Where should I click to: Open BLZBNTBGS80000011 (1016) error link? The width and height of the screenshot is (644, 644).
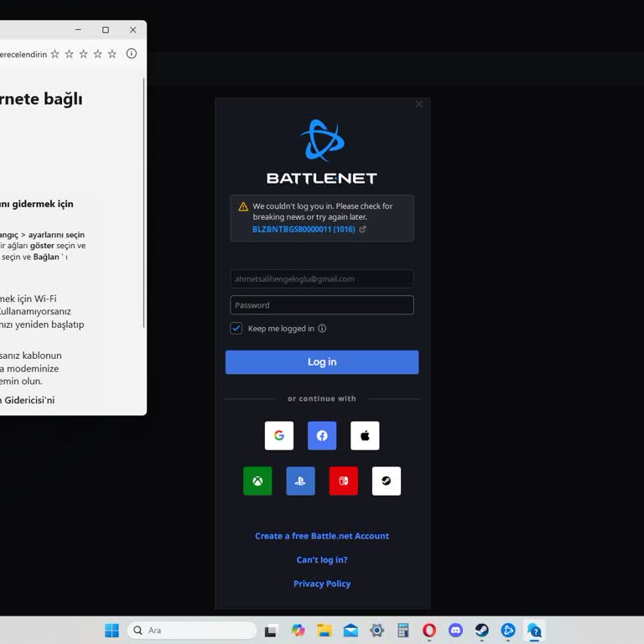[x=304, y=229]
